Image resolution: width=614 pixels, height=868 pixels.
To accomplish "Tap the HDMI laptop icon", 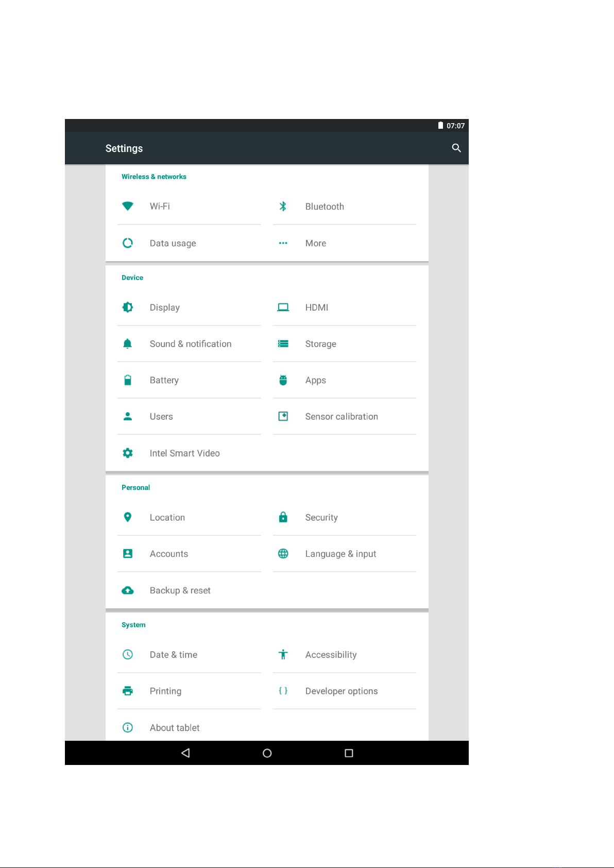I will tap(283, 308).
